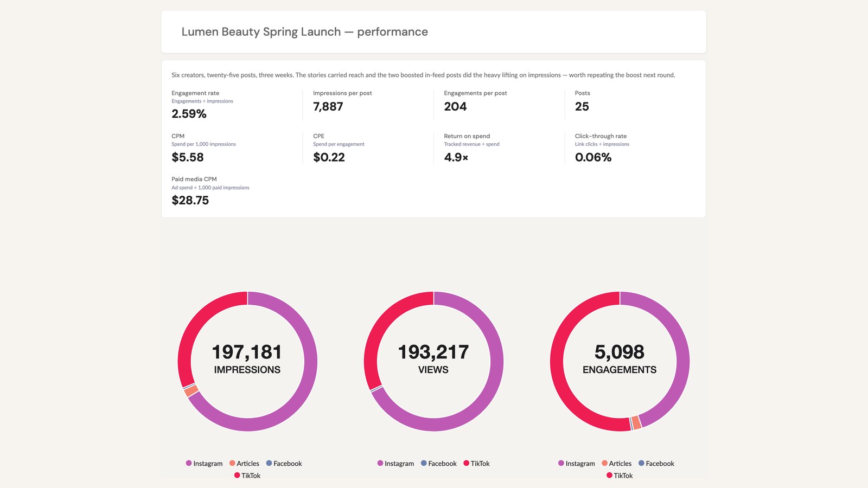This screenshot has height=488, width=868.
Task: Click the orange Articles segment of Engagements donut
Action: pos(636,423)
